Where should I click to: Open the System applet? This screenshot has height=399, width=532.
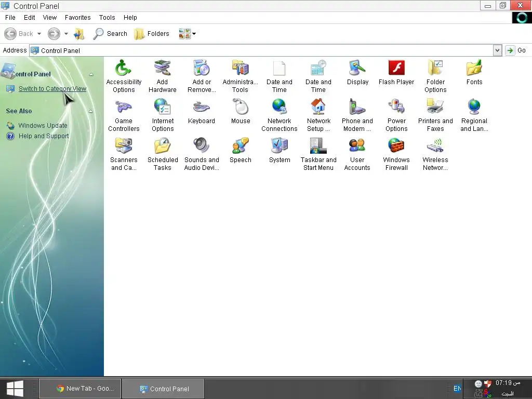tap(280, 150)
